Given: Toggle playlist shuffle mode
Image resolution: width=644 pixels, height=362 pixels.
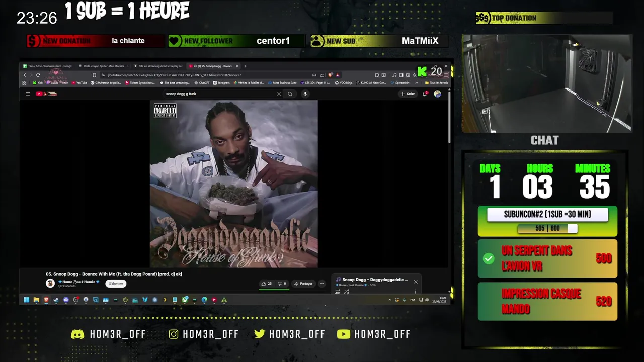Looking at the screenshot, I should tap(347, 292).
